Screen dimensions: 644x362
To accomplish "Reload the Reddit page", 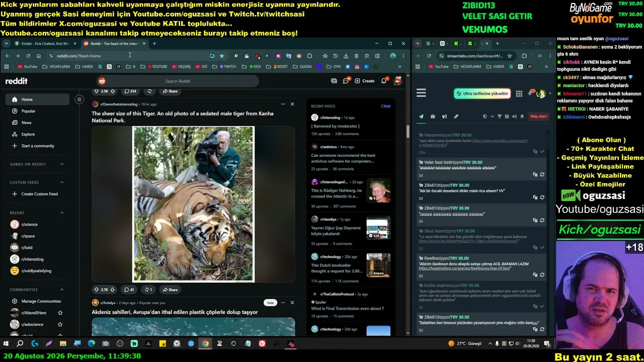I will point(28,56).
